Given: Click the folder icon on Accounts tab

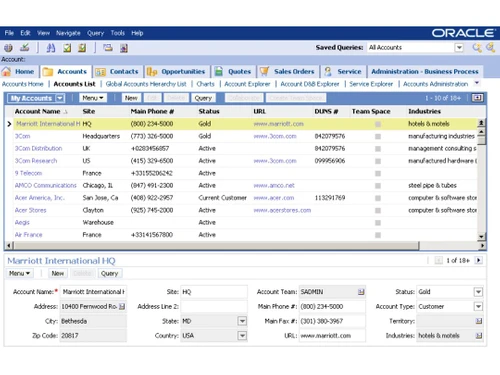Looking at the screenshot, I should (48, 71).
